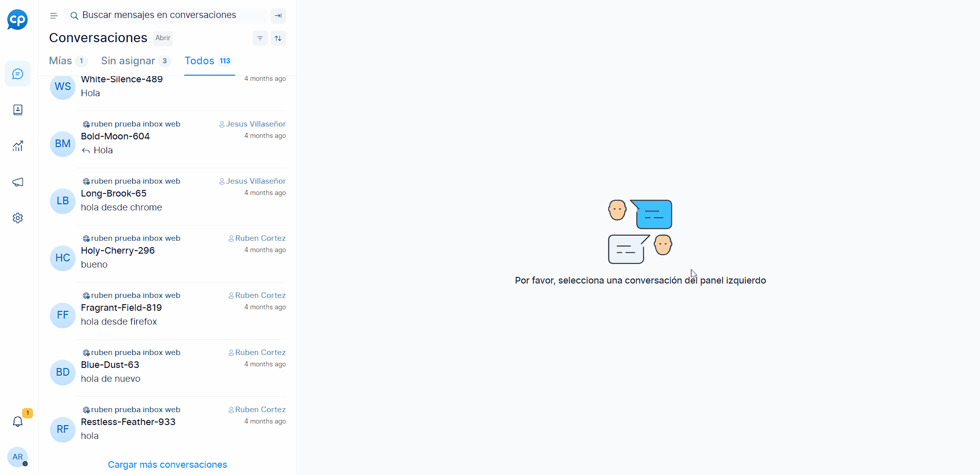Click the CP logo at top left
980x475 pixels.
point(17,20)
